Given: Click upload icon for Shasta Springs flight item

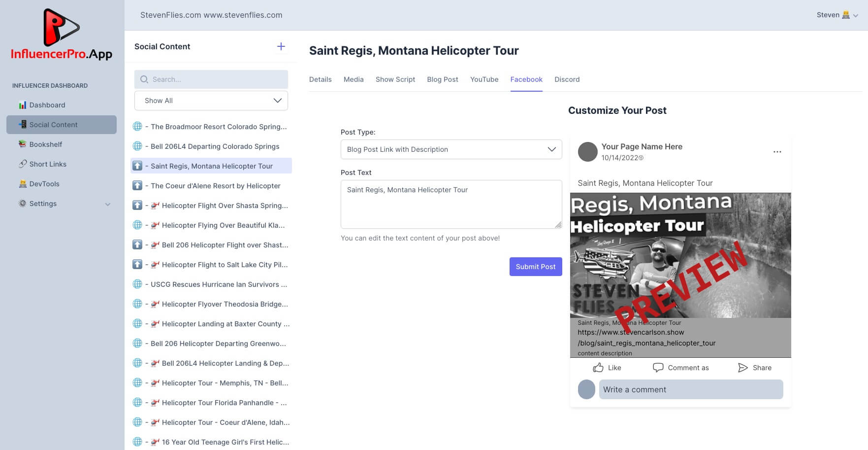Looking at the screenshot, I should click(x=137, y=205).
